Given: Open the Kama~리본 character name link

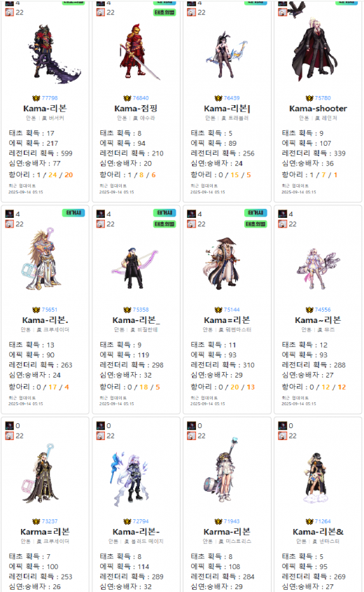Looking at the screenshot, I should [x=318, y=320].
